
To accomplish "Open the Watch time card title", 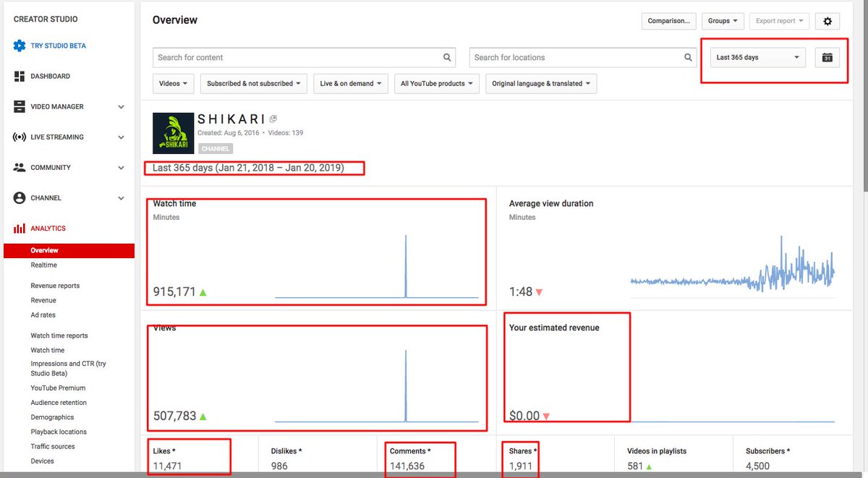I will click(x=174, y=204).
